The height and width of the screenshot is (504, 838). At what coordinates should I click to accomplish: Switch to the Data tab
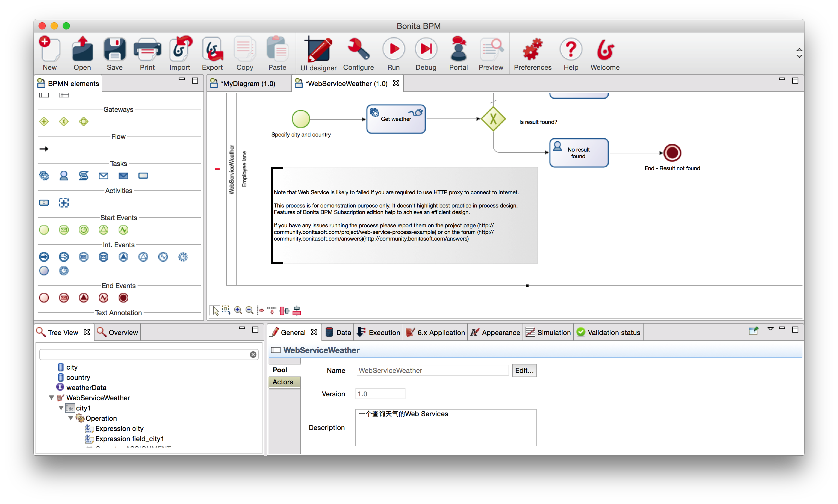point(338,333)
